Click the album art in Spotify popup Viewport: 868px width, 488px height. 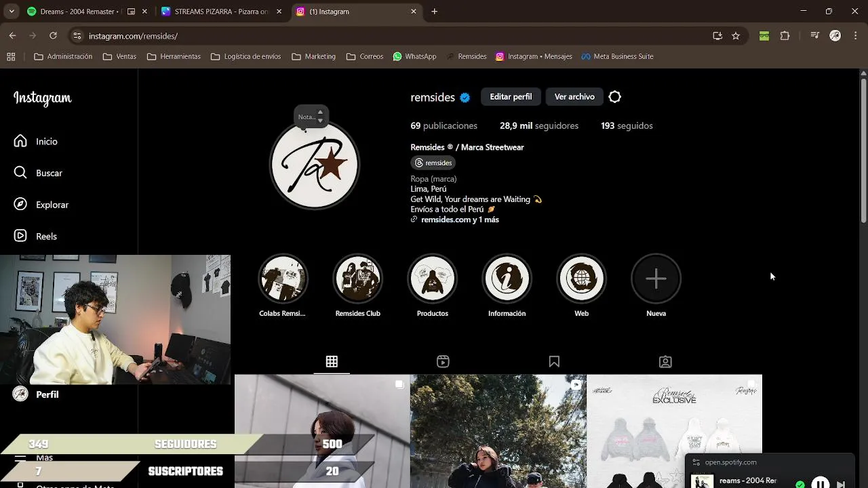[x=702, y=482]
